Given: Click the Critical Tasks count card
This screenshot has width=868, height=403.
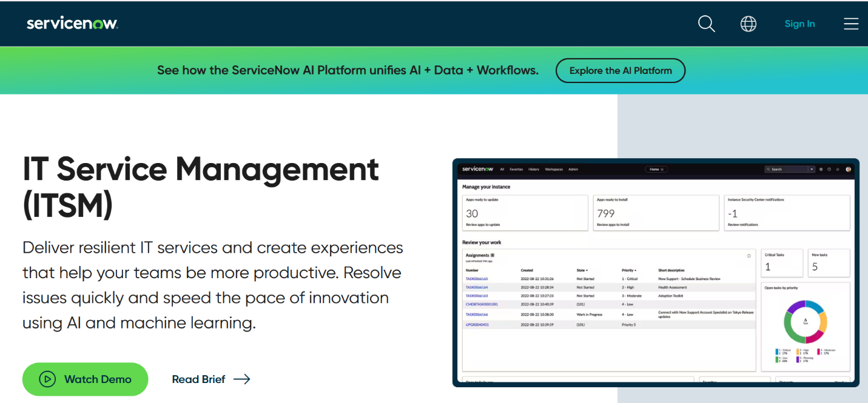Looking at the screenshot, I should tap(782, 263).
